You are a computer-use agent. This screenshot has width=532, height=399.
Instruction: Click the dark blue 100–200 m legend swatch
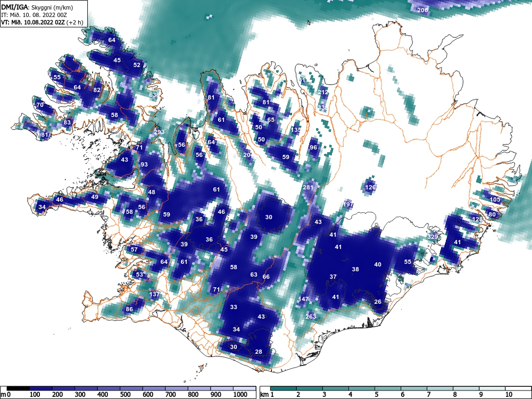pos(41,388)
